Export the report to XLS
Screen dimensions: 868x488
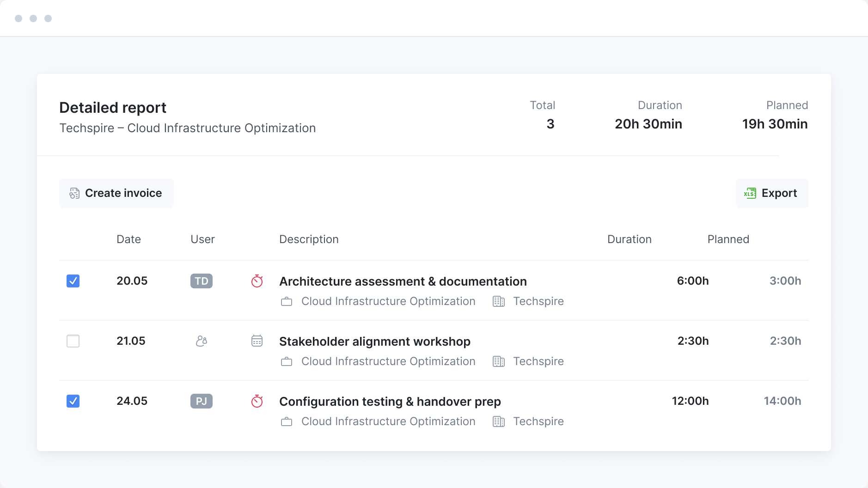point(772,193)
